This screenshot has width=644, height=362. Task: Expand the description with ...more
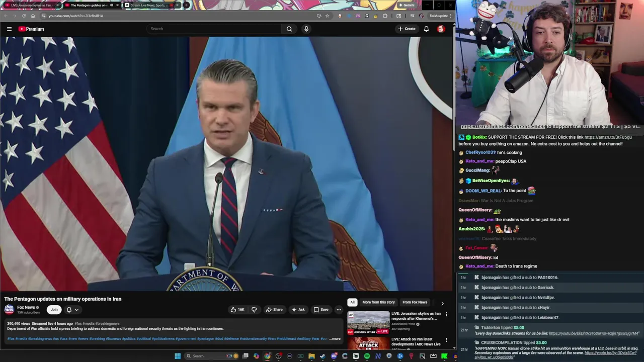(x=335, y=339)
